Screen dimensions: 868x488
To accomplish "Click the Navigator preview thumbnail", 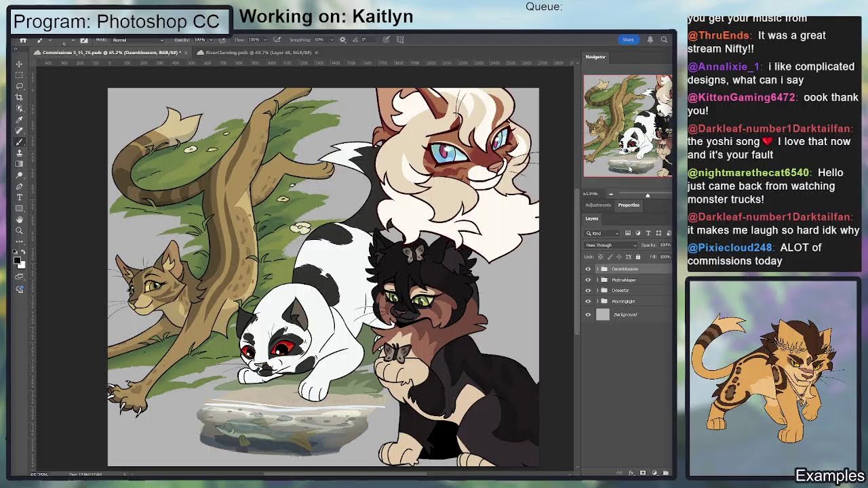I will (628, 125).
